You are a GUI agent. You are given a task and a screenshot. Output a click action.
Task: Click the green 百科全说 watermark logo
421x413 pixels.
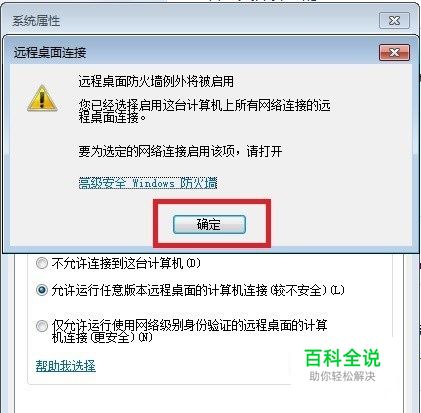pos(342,358)
